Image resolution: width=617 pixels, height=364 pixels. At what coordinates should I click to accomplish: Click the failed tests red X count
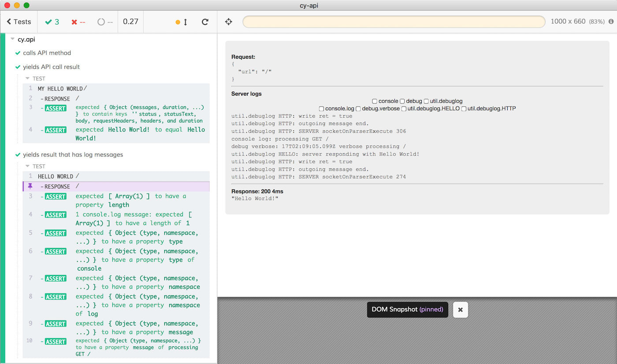tap(78, 22)
